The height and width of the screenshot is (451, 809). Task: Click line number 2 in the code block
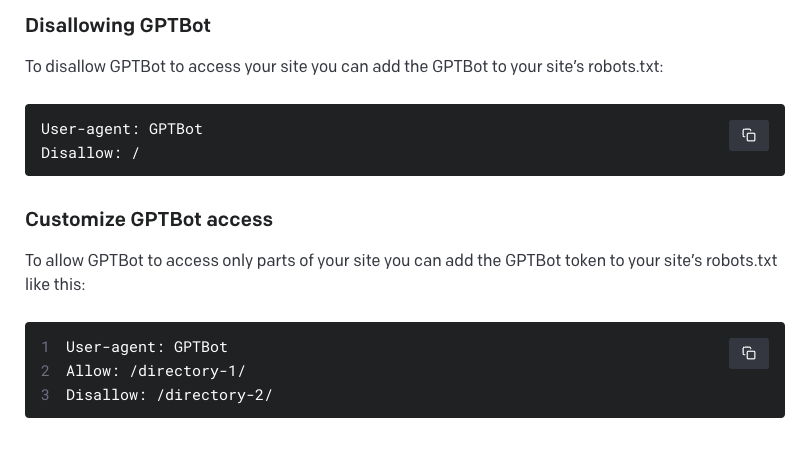pos(45,371)
